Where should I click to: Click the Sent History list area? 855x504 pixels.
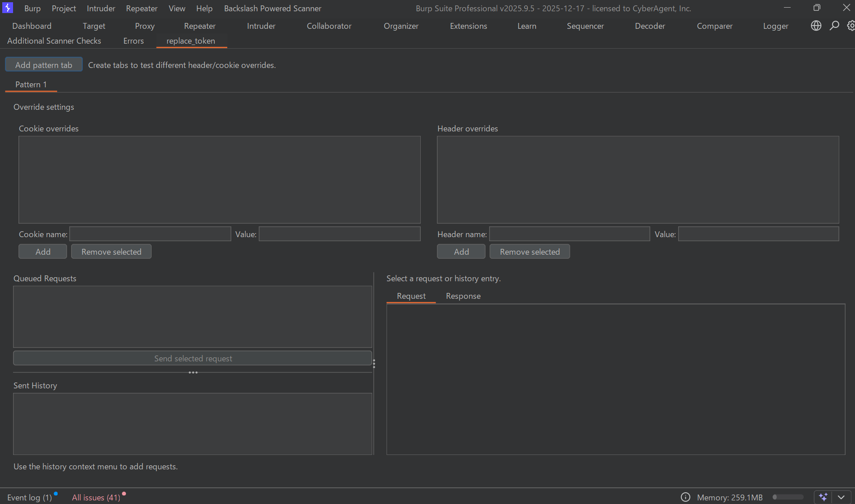193,424
